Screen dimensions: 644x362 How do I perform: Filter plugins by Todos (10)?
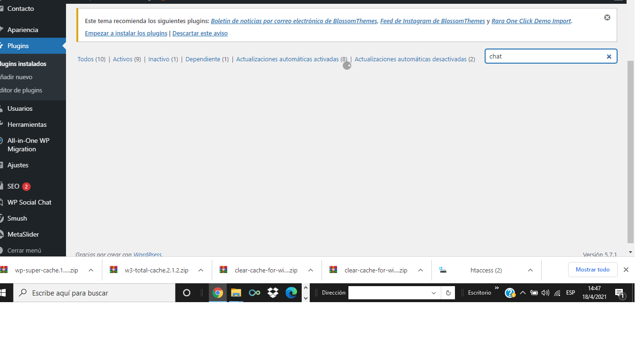pyautogui.click(x=91, y=59)
